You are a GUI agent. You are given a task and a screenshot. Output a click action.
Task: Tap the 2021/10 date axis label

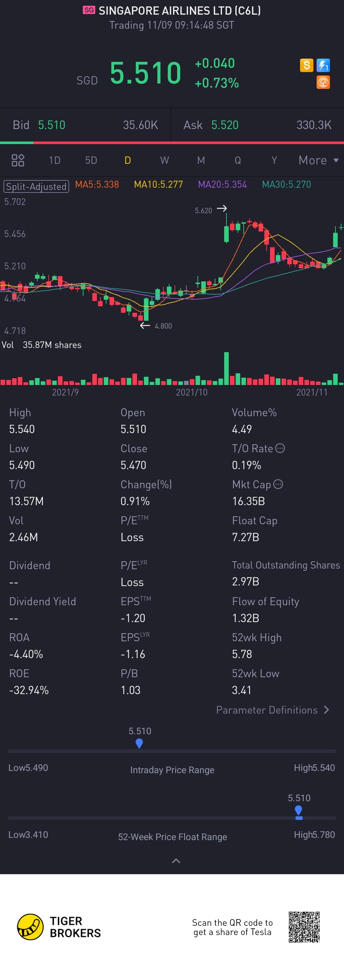point(191,392)
